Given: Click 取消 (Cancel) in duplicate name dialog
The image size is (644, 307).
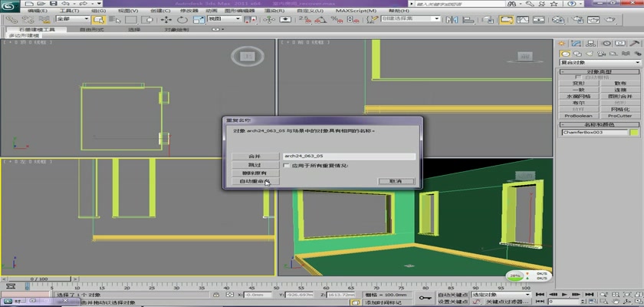Looking at the screenshot, I should coord(396,181).
